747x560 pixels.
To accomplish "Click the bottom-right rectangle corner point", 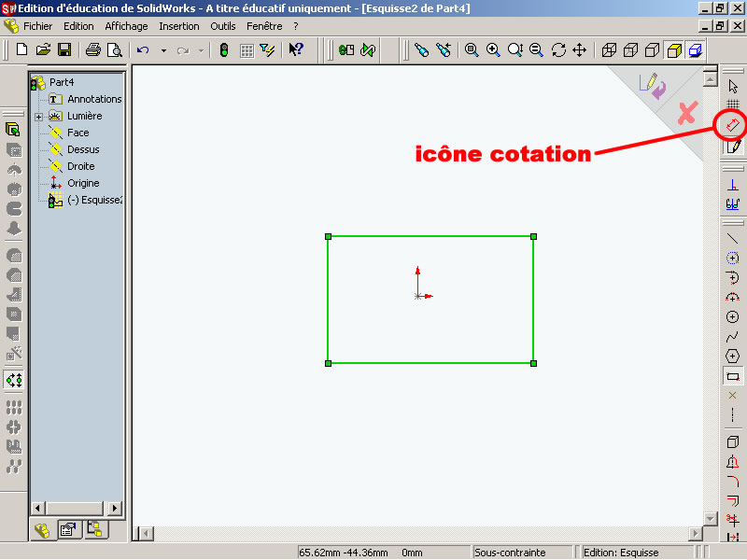I will pyautogui.click(x=533, y=363).
